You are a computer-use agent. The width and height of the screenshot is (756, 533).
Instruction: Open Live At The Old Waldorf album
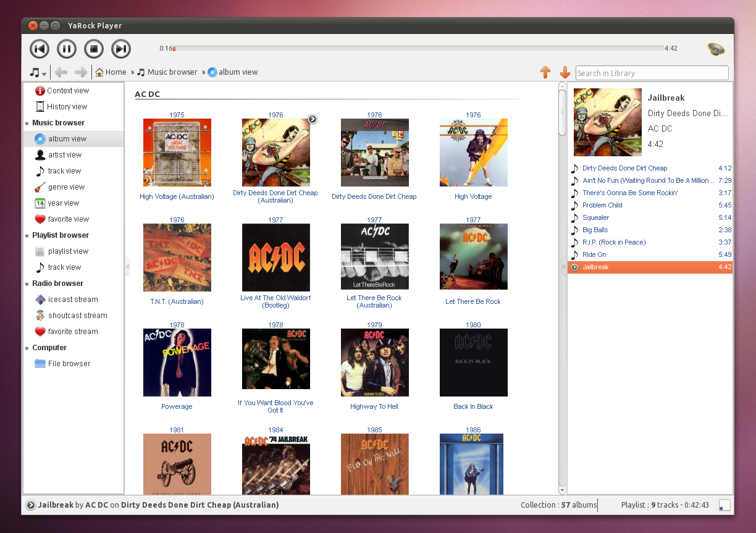pyautogui.click(x=275, y=258)
